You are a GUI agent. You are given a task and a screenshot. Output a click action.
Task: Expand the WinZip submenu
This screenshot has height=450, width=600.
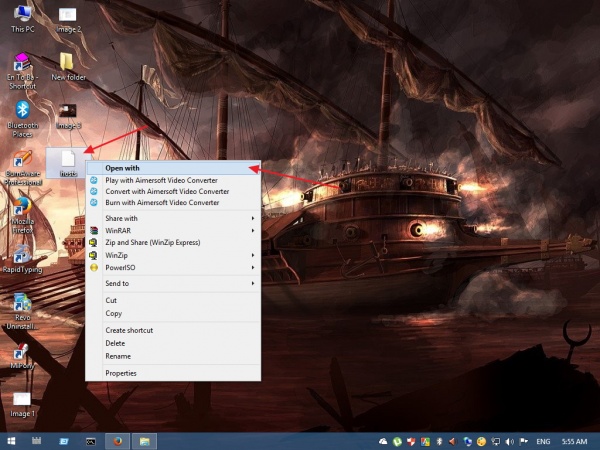coord(173,255)
